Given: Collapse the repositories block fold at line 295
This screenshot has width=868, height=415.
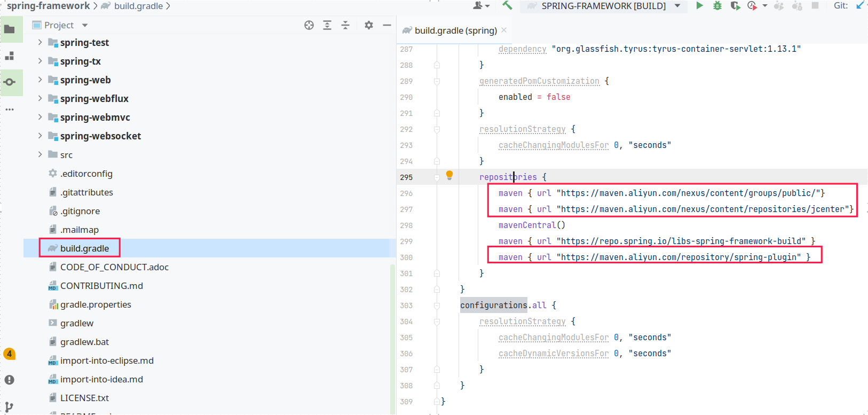Looking at the screenshot, I should pos(437,177).
